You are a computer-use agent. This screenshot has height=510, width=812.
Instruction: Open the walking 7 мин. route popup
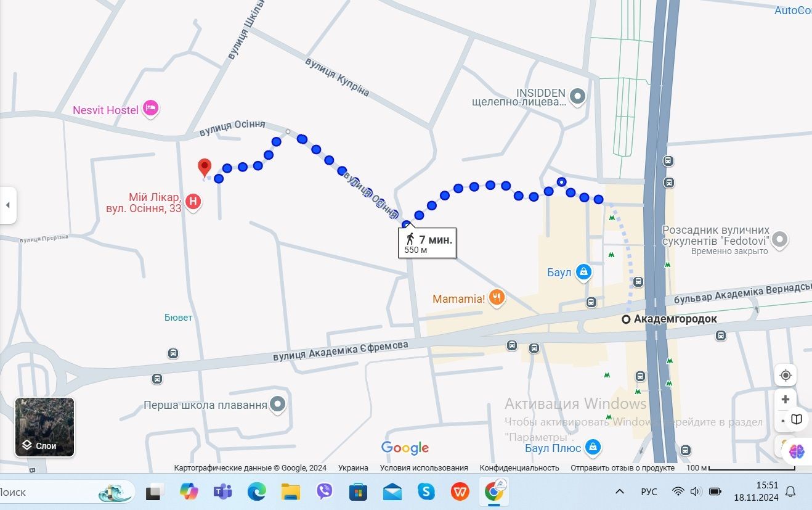coord(427,244)
